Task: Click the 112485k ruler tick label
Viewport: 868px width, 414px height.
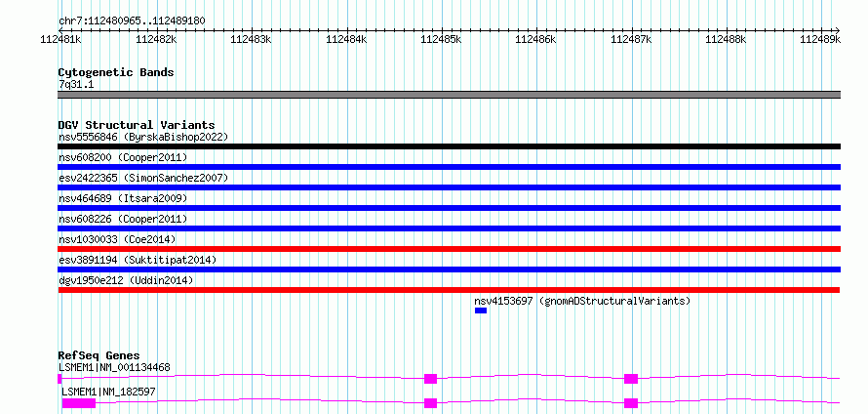Action: point(441,39)
